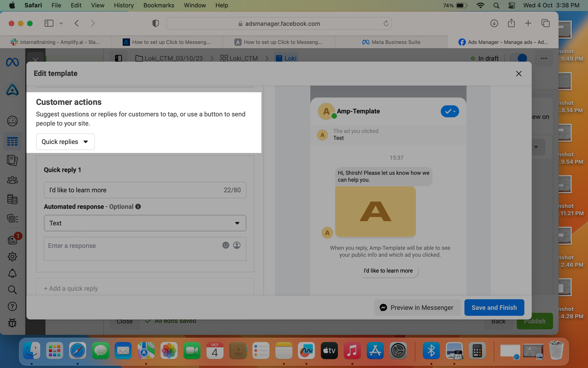Image resolution: width=588 pixels, height=368 pixels.
Task: Open Safari downloads icon
Action: tap(494, 23)
